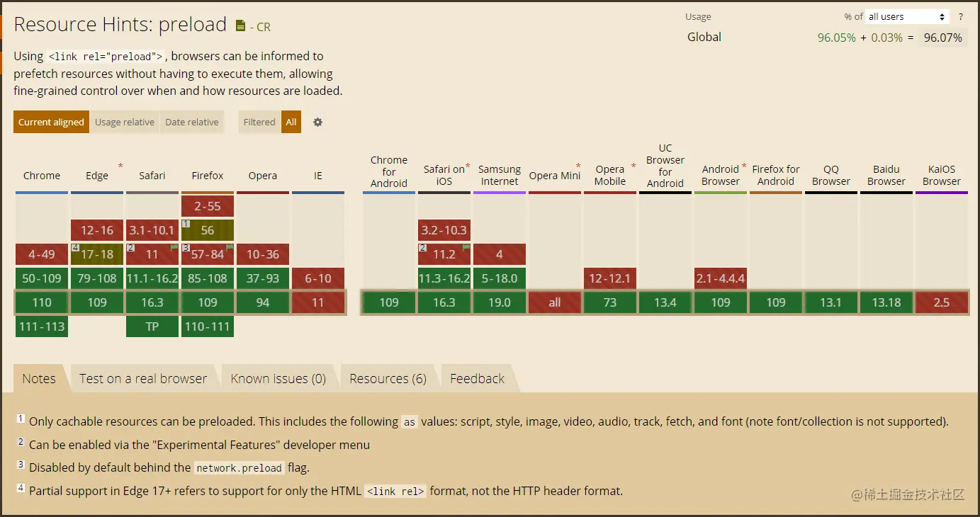
Task: Click the asterisk next to Edge
Action: [x=120, y=166]
